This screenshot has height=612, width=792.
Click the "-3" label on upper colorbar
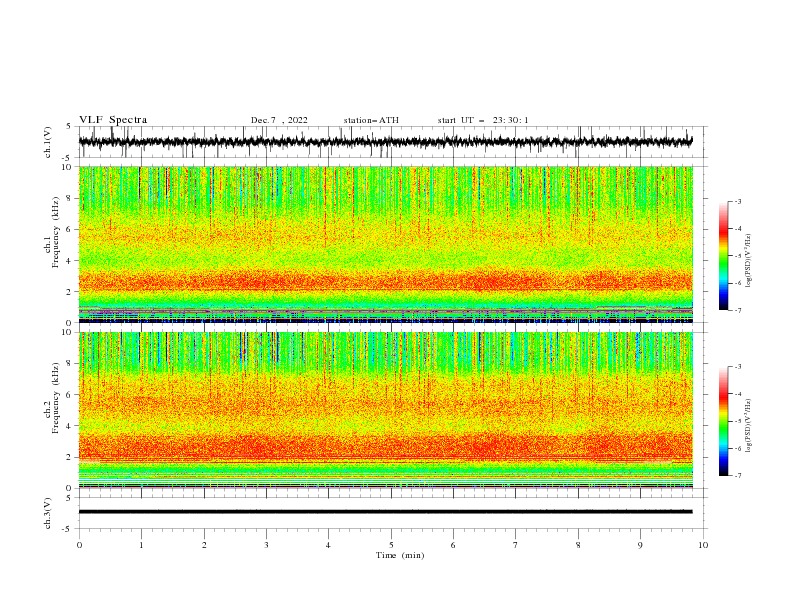tap(738, 201)
